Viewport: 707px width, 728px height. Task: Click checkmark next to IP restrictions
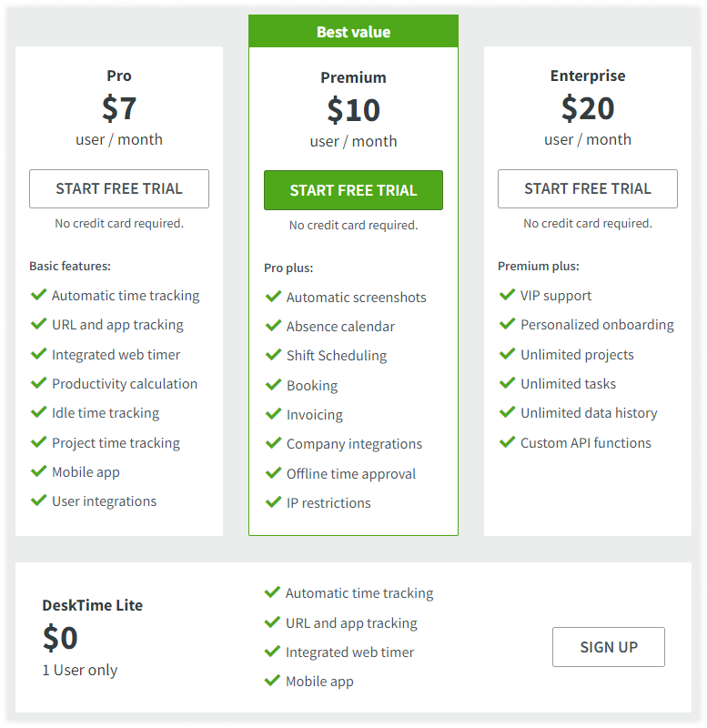(x=273, y=502)
